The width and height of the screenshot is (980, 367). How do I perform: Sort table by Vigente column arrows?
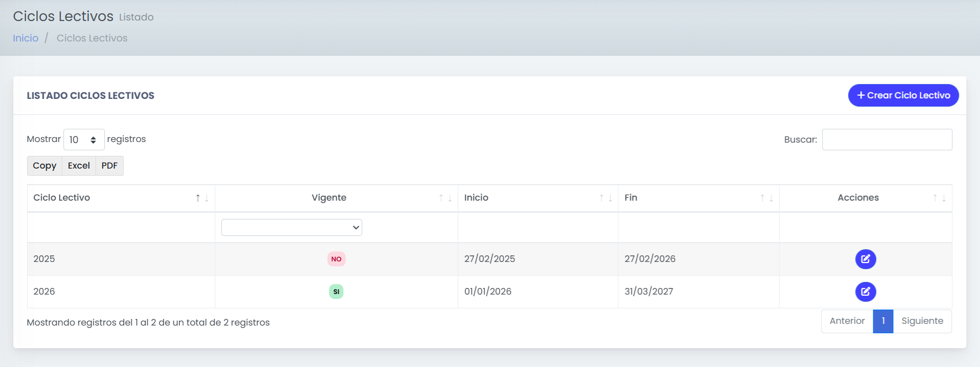(x=446, y=198)
